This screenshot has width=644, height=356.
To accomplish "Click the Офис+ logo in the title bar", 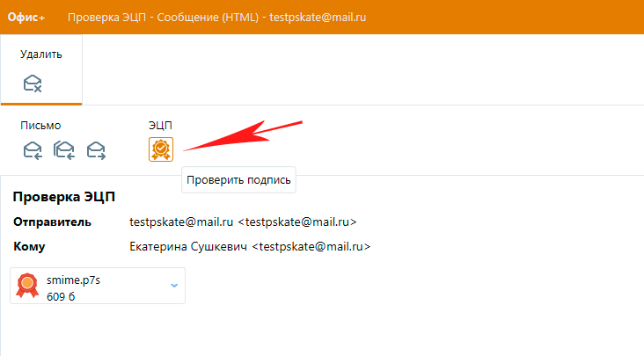I will 26,17.
